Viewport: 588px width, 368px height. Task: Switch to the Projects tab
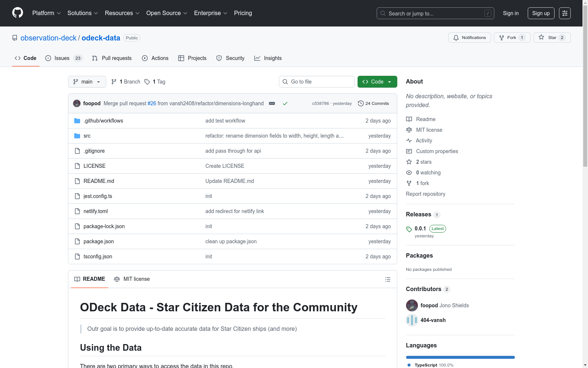(192, 58)
